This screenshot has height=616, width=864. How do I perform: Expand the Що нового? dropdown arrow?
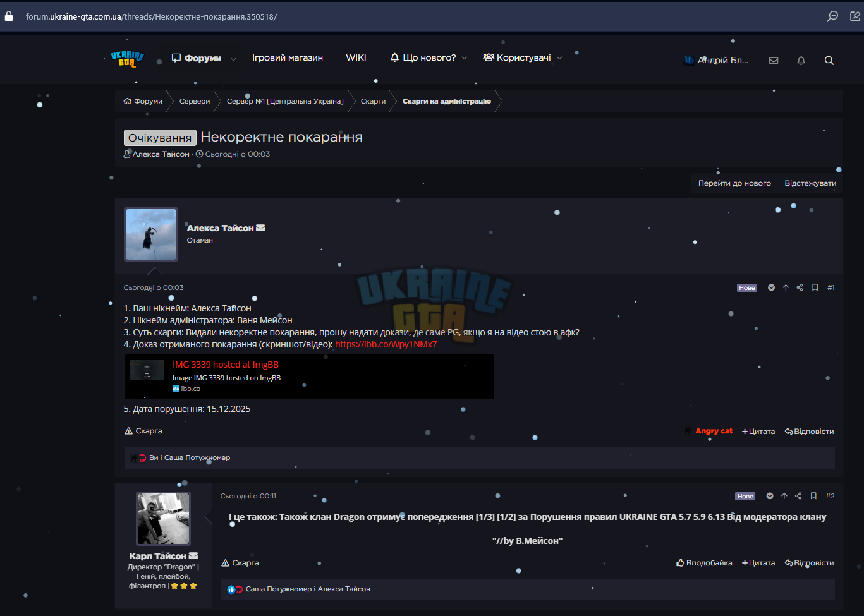pyautogui.click(x=465, y=58)
